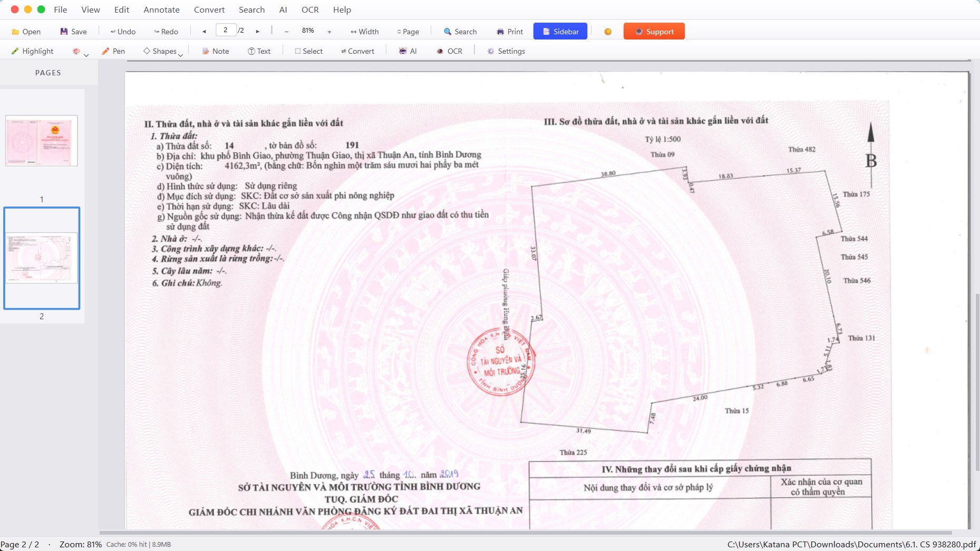
Task: Fit document to Page
Action: 408,32
